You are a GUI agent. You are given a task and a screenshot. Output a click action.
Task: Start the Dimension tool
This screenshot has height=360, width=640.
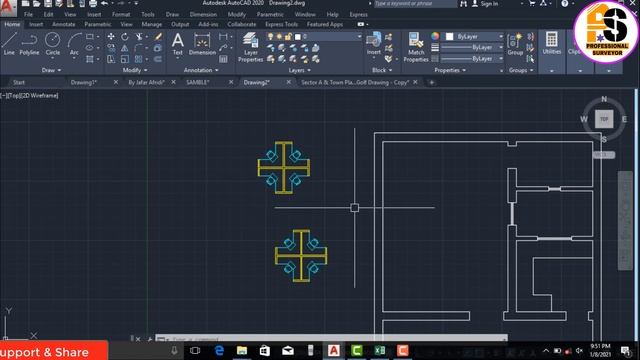pyautogui.click(x=202, y=44)
